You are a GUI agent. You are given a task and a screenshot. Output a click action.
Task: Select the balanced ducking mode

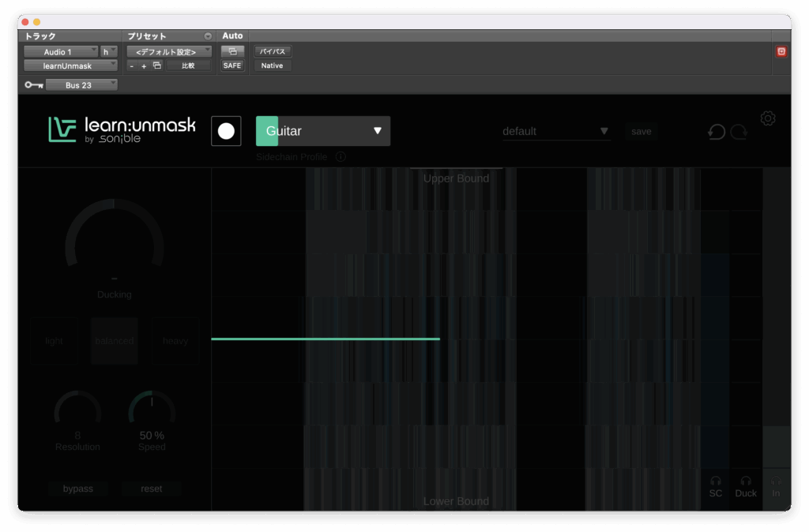(115, 341)
